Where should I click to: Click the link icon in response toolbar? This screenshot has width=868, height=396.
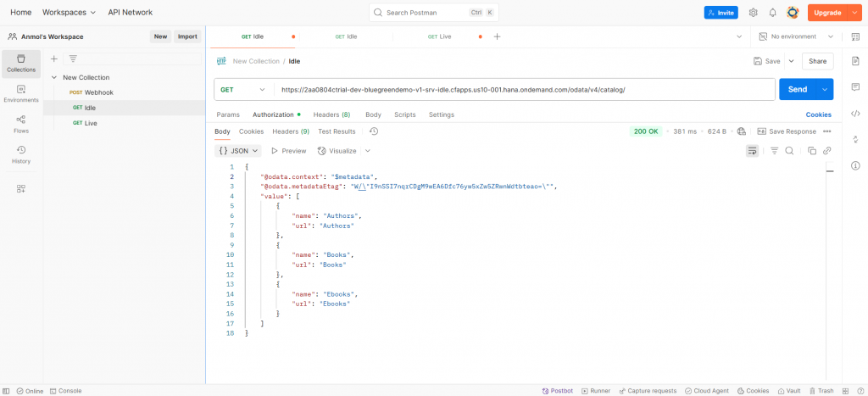click(x=827, y=151)
